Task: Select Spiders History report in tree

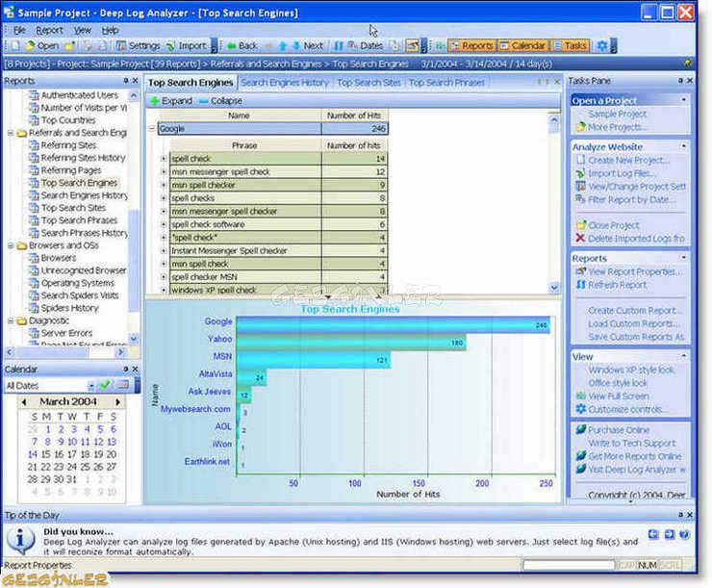Action: (70, 308)
